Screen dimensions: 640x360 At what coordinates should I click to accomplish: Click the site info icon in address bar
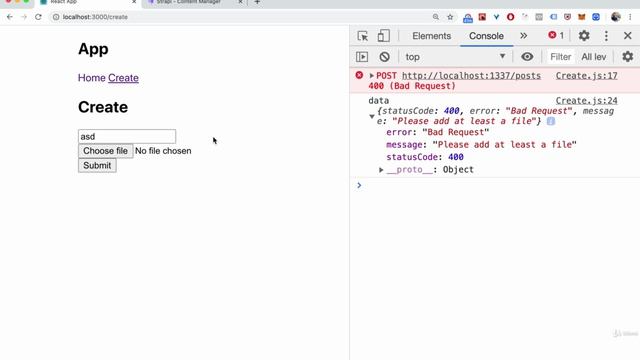coord(56,17)
